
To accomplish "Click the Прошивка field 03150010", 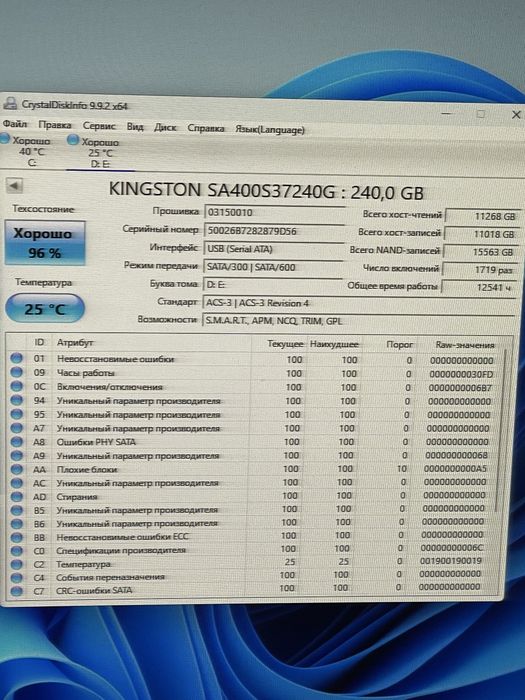I will 274,212.
